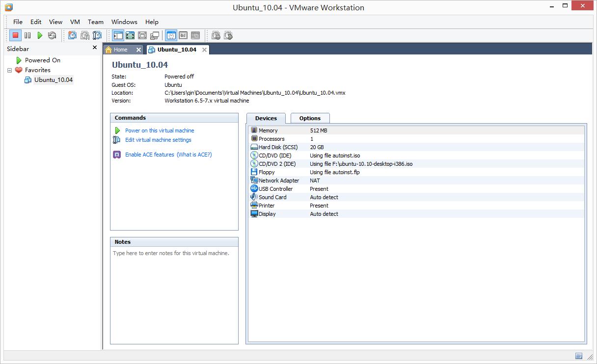Select the Display device row

click(417, 214)
